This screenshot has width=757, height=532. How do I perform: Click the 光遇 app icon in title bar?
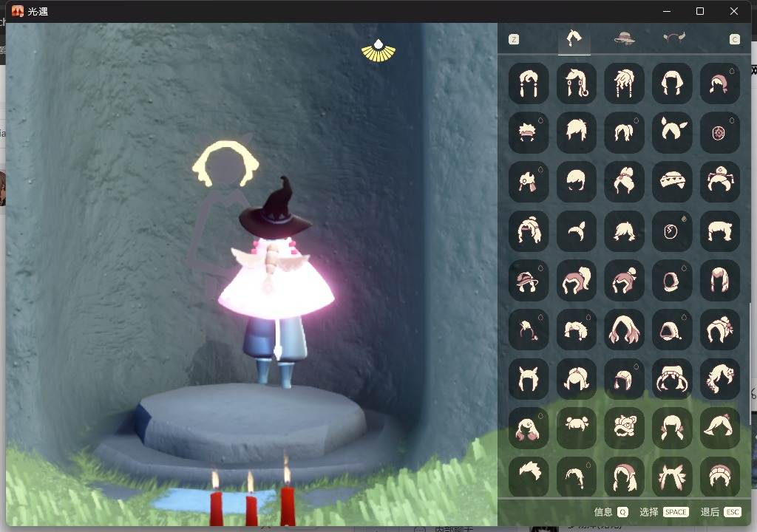(x=18, y=11)
